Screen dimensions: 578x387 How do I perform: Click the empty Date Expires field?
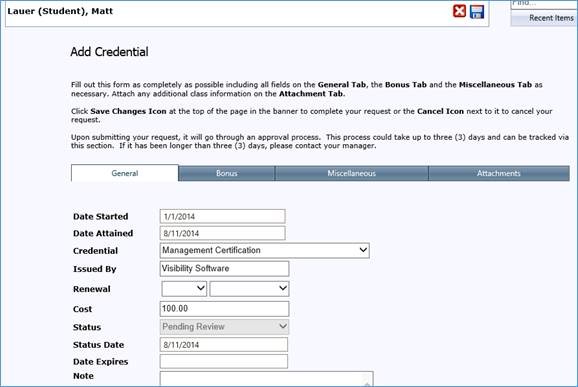224,362
